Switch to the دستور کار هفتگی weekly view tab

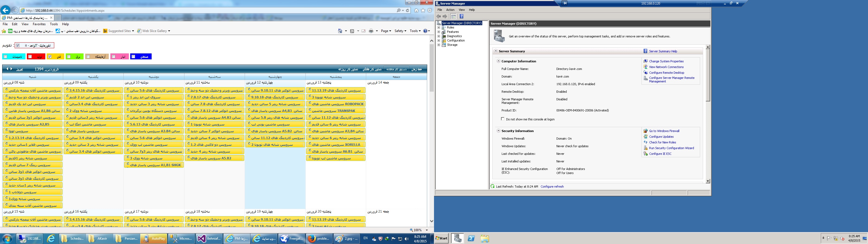(372, 69)
